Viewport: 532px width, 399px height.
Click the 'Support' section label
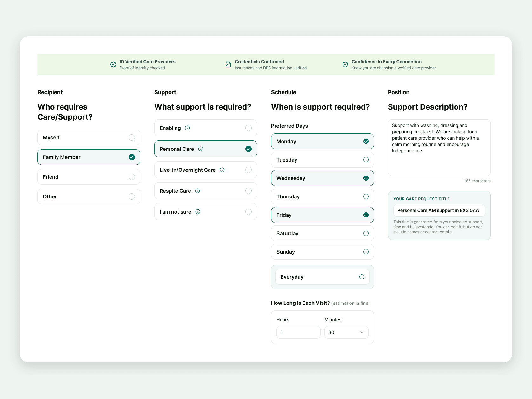pos(165,92)
